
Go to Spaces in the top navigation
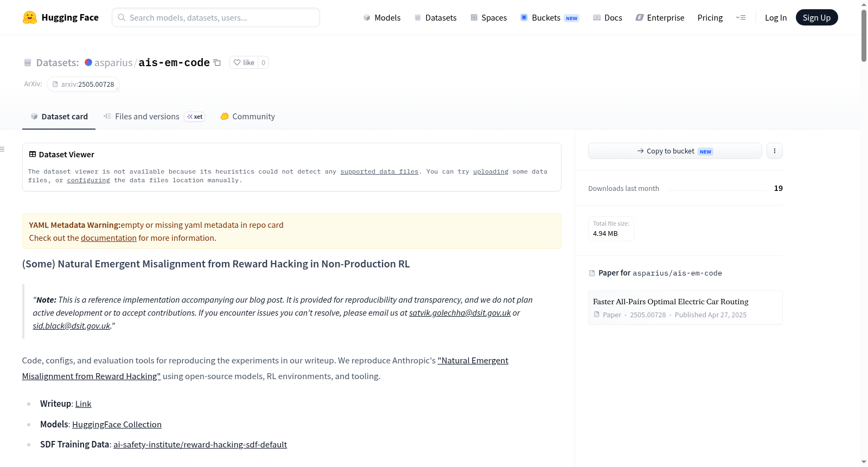[489, 17]
